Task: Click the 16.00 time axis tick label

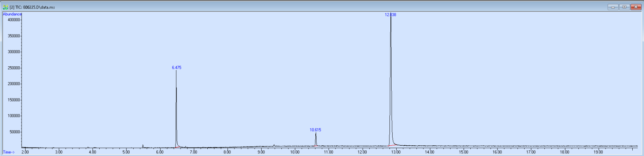Action: point(497,152)
